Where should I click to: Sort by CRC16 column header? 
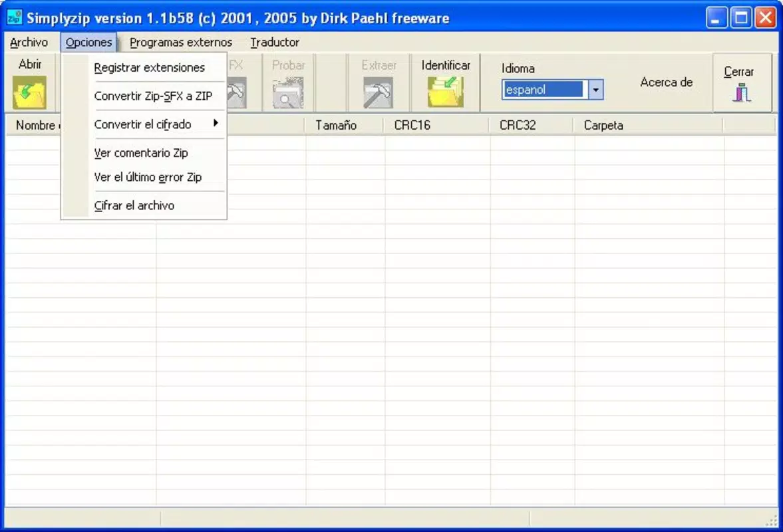click(436, 125)
